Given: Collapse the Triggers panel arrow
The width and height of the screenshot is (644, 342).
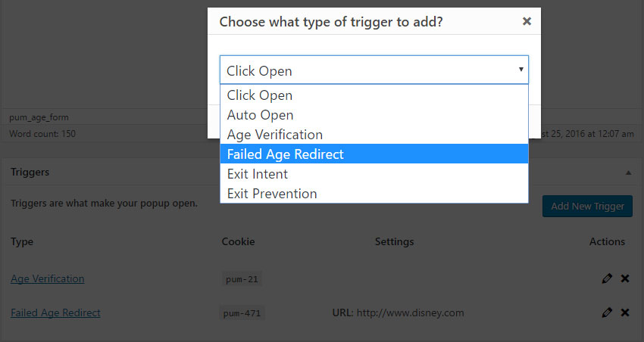Looking at the screenshot, I should pyautogui.click(x=628, y=173).
